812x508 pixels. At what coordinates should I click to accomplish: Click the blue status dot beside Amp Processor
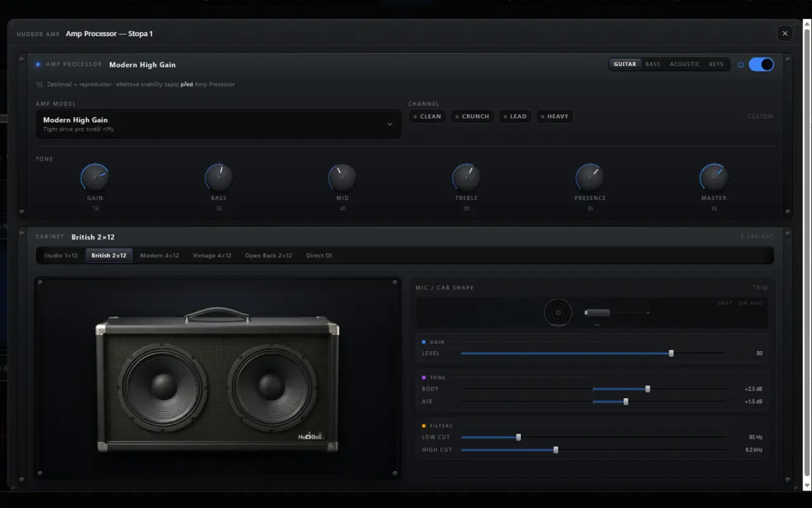(x=38, y=64)
